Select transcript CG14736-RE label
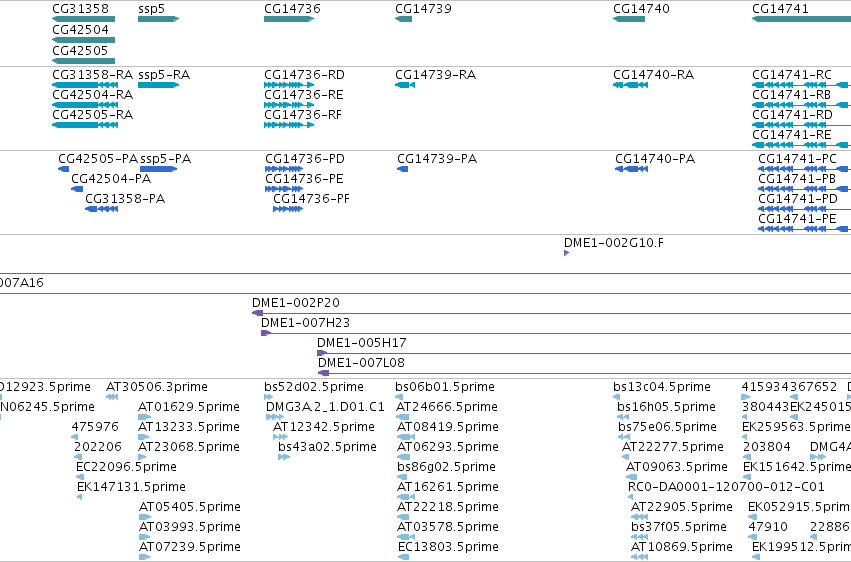 303,95
